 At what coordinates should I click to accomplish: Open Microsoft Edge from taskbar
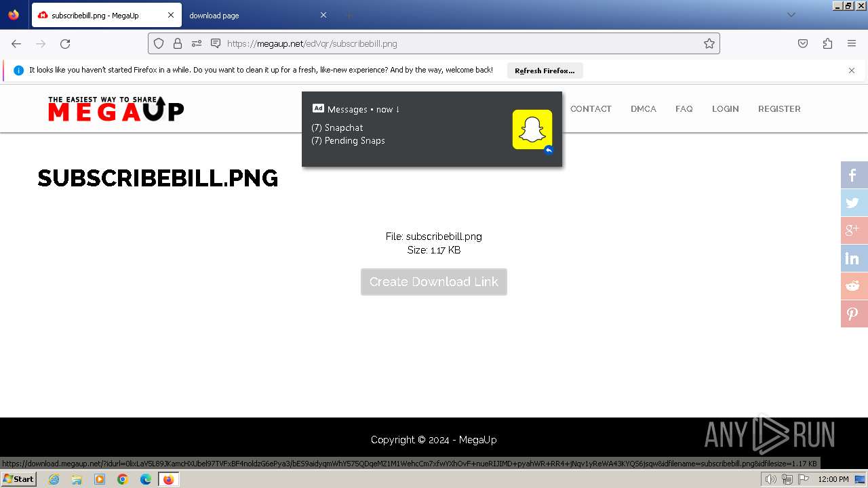pyautogui.click(x=146, y=479)
